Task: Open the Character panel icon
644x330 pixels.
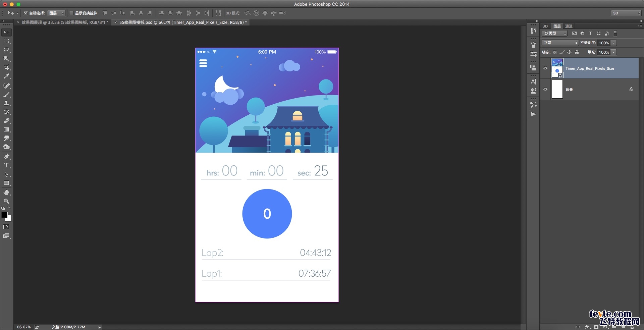Action: pos(533,81)
